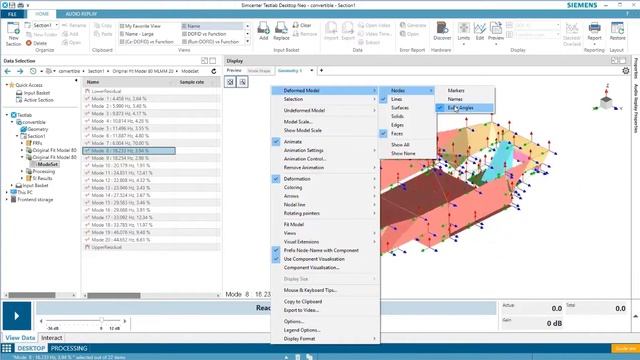Expand the Processing tree node
The height and width of the screenshot is (360, 640).
pos(22,171)
